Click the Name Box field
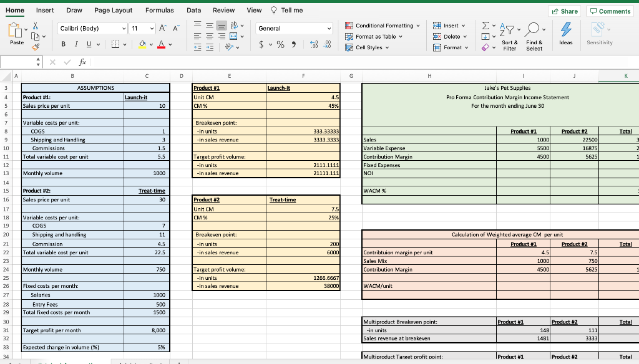 pos(18,62)
